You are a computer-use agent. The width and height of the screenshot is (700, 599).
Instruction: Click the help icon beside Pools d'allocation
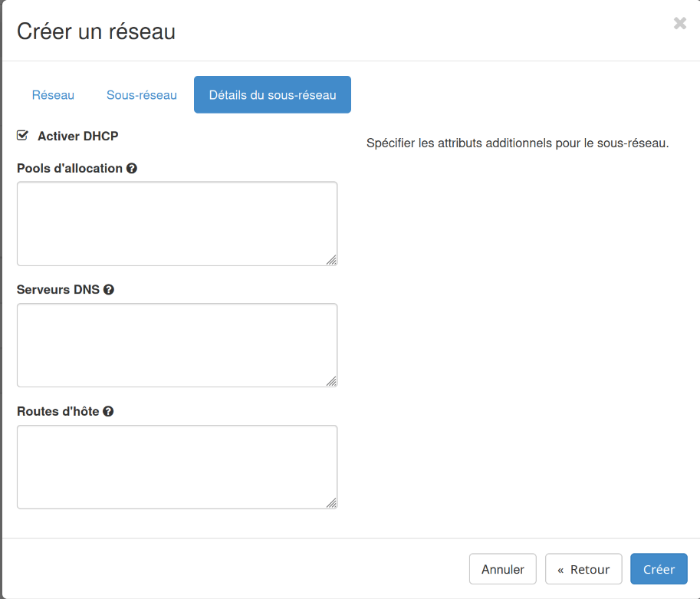click(132, 169)
